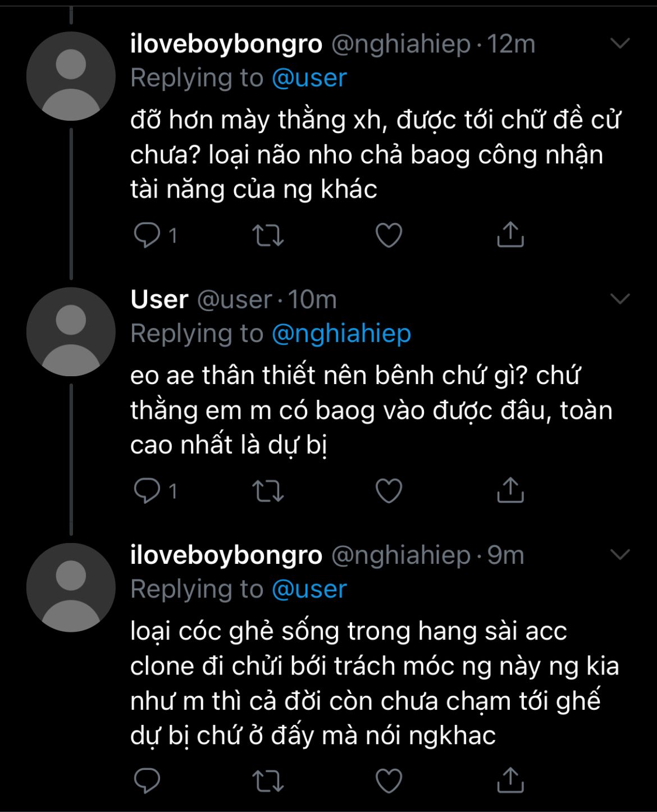Share User's 10m tweet

point(510,491)
